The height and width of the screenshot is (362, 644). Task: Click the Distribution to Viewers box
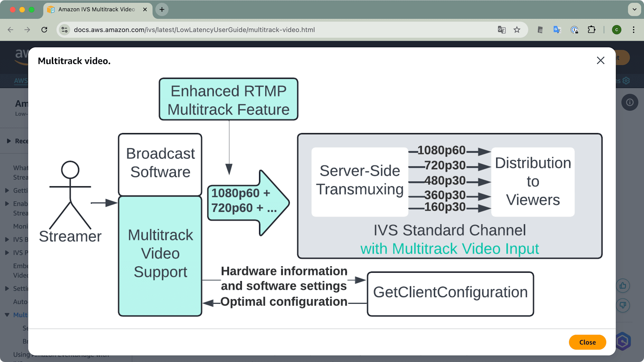pyautogui.click(x=533, y=182)
